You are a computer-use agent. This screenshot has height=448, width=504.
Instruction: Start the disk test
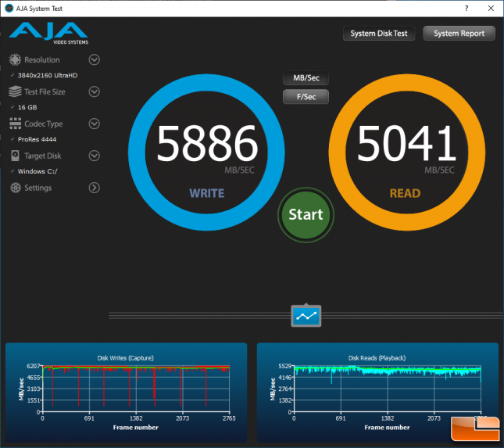tap(306, 215)
